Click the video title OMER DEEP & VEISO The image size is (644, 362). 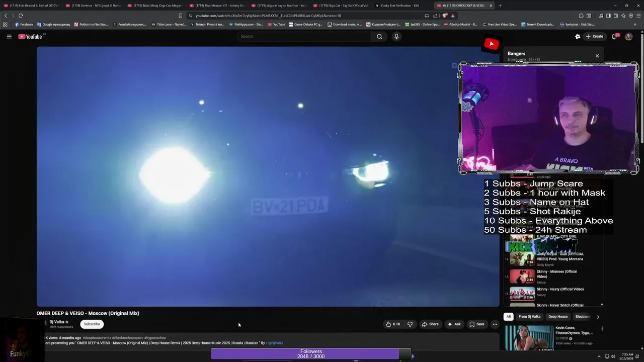88,313
